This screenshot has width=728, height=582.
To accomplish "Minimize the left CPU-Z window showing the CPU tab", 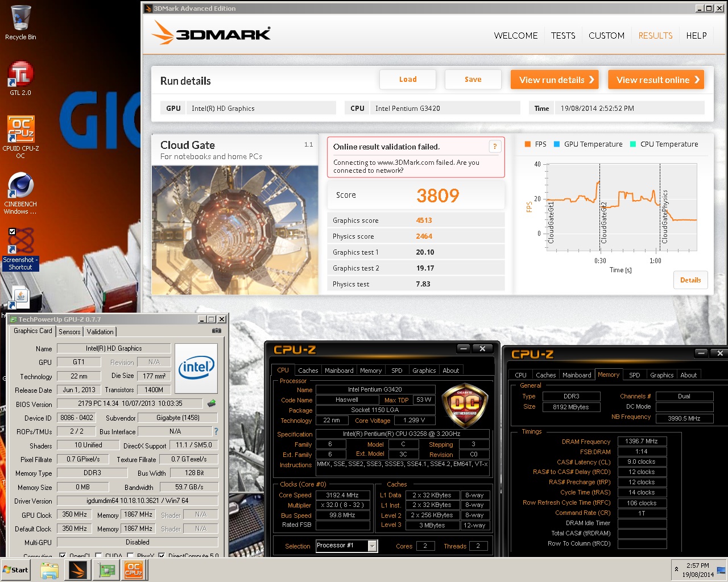I will pos(464,348).
